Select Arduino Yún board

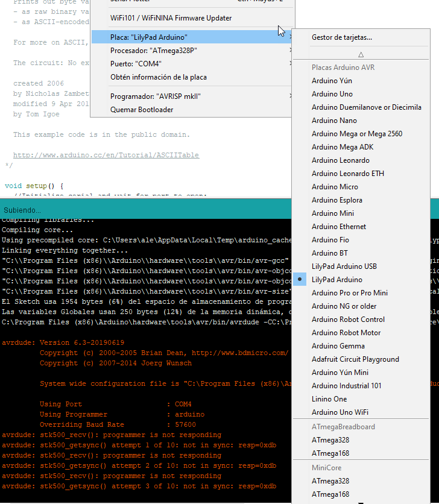[361, 81]
